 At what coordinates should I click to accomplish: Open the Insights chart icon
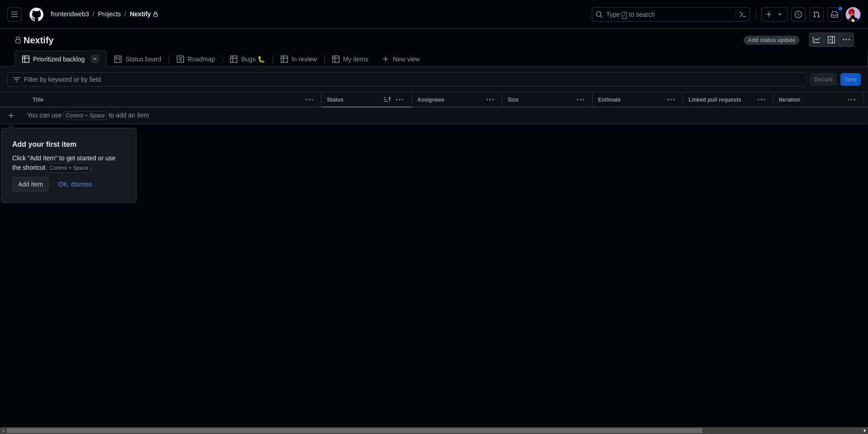(816, 40)
